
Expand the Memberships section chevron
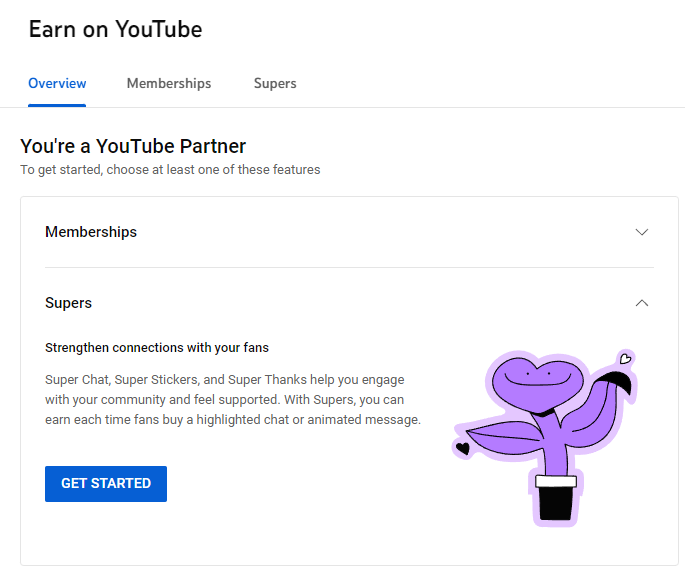coord(641,232)
